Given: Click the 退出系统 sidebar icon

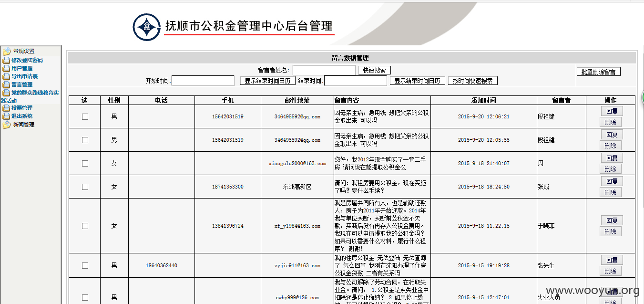Looking at the screenshot, I should (x=6, y=116).
